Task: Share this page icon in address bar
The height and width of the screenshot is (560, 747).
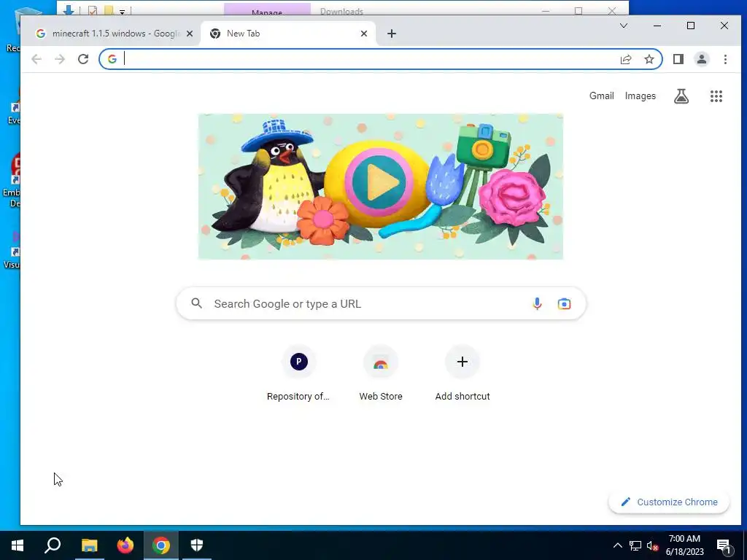Action: pyautogui.click(x=625, y=59)
